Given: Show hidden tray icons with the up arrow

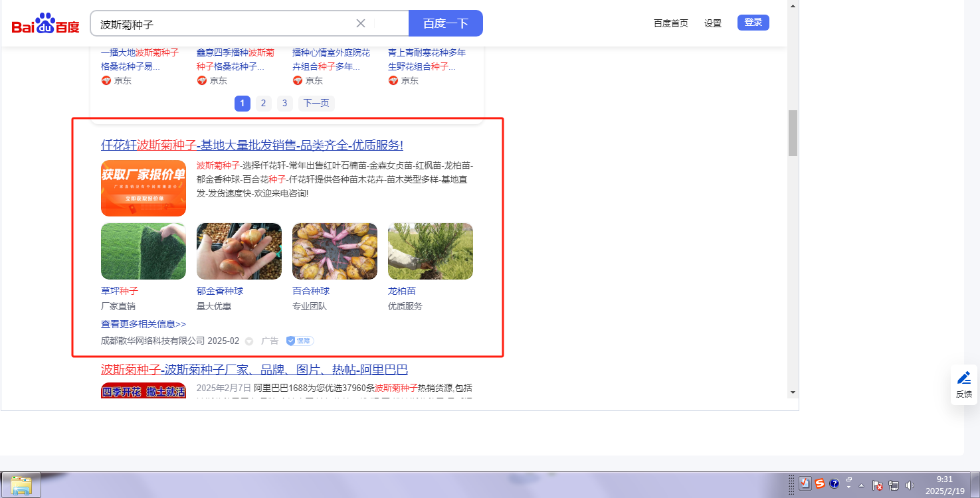Looking at the screenshot, I should (862, 485).
